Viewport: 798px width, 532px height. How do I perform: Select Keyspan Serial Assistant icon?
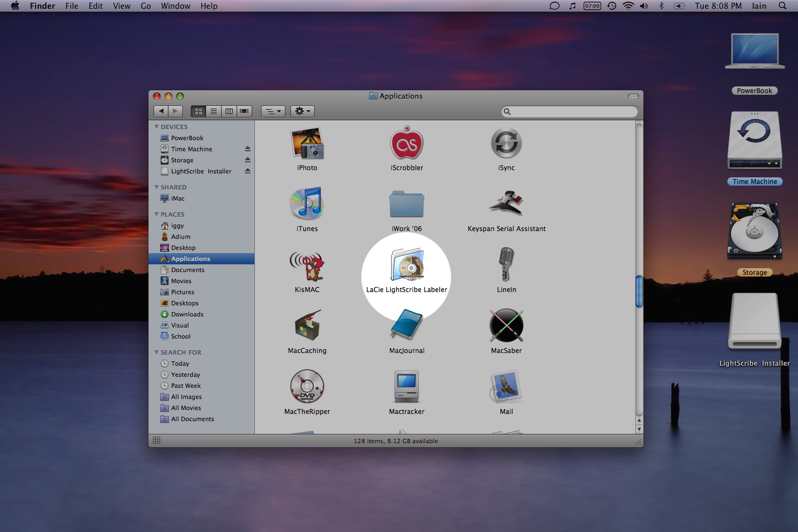pos(507,204)
